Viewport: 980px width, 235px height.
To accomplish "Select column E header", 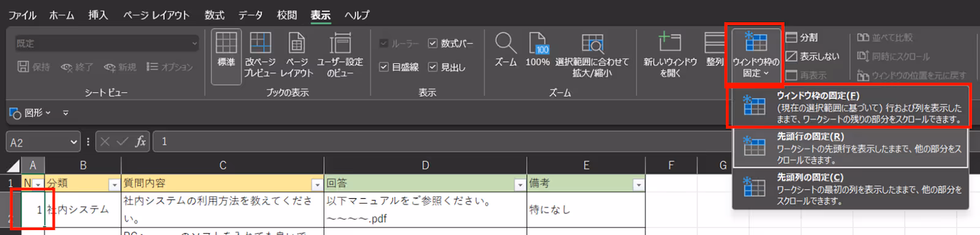I will pos(586,166).
